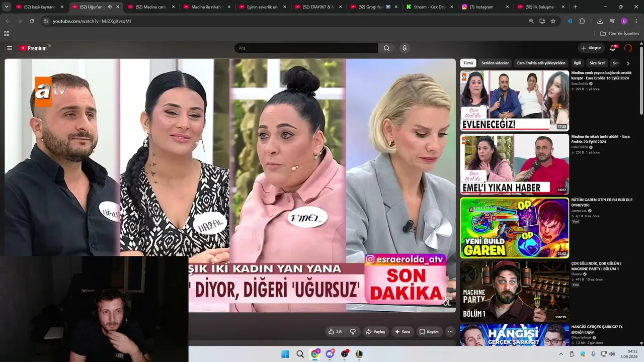Viewport: 644px width, 362px height.
Task: Open Chrome downloads icon
Action: tap(600, 21)
